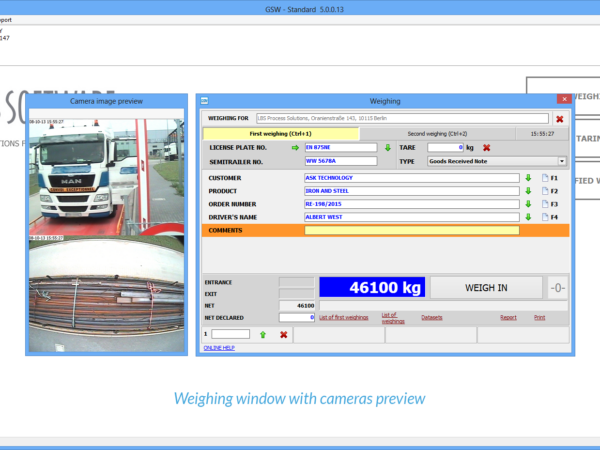Click green down arrow in Product row
This screenshot has height=450, width=600.
(x=528, y=191)
